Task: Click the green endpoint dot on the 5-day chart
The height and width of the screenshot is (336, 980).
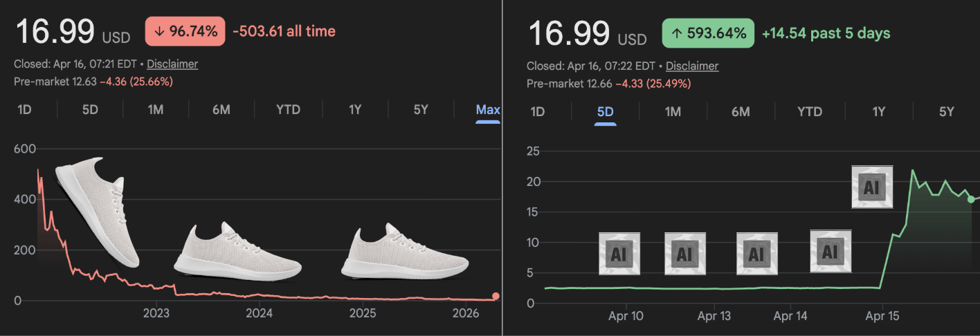Action: 971,199
